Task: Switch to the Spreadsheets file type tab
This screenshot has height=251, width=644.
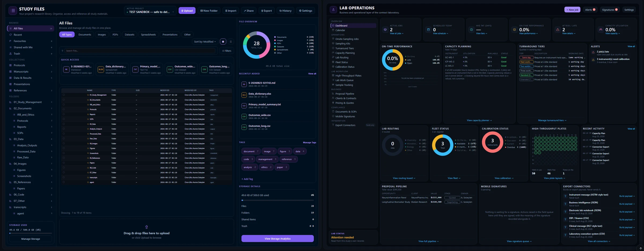Action: click(148, 35)
